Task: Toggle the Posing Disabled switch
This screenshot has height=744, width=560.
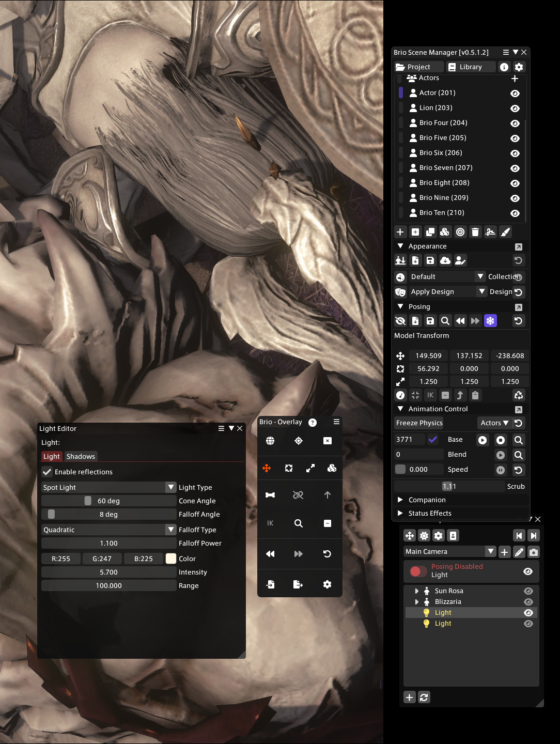Action: [x=418, y=571]
